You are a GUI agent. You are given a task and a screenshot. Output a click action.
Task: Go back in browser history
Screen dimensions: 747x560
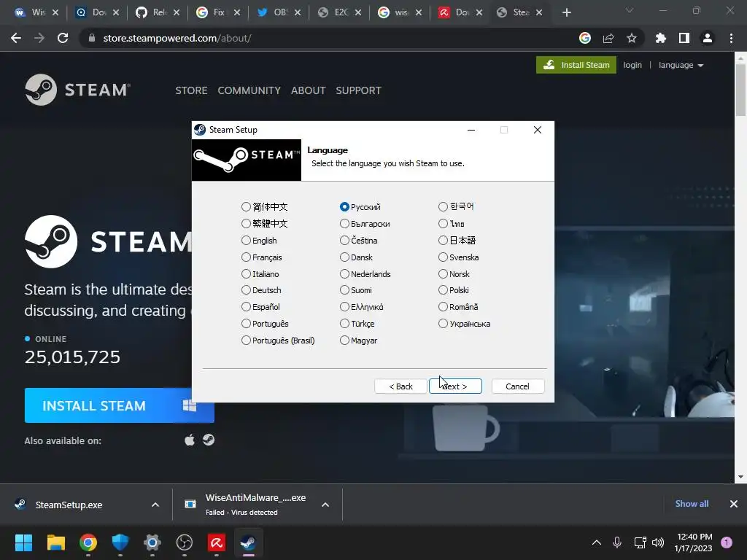pyautogui.click(x=16, y=38)
